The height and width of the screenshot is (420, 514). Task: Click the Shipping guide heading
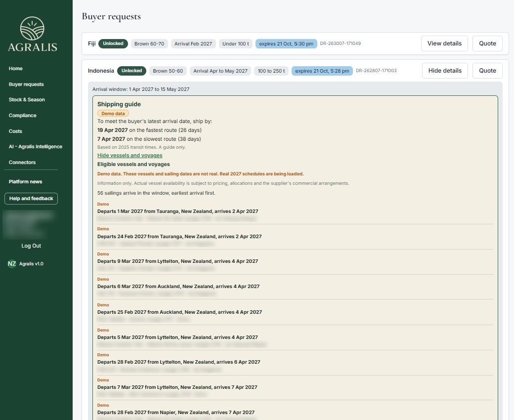[x=119, y=104]
